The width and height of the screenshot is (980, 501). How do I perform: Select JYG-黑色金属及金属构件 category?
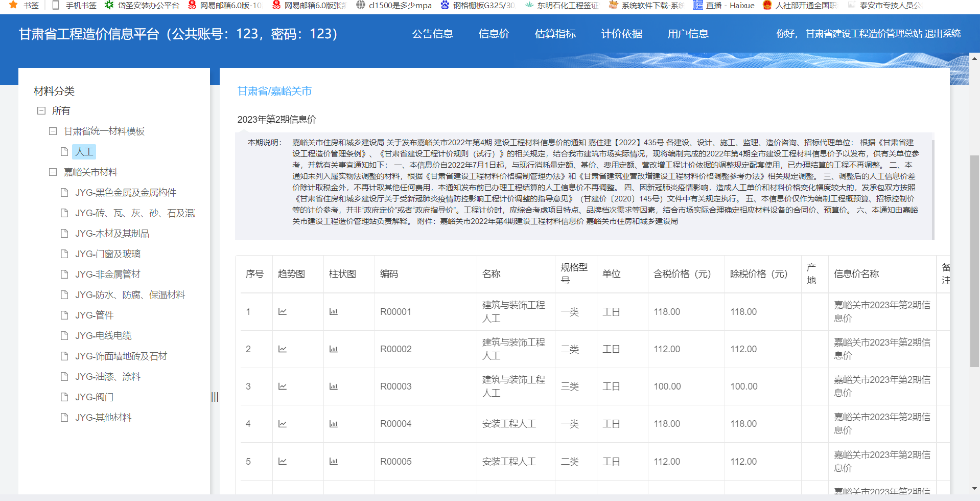tap(126, 192)
